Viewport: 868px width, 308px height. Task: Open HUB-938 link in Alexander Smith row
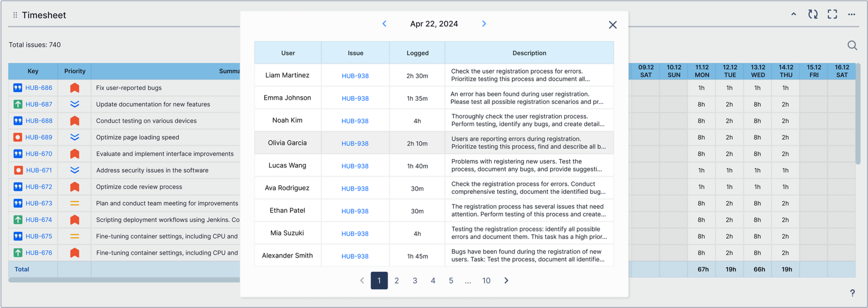click(355, 256)
